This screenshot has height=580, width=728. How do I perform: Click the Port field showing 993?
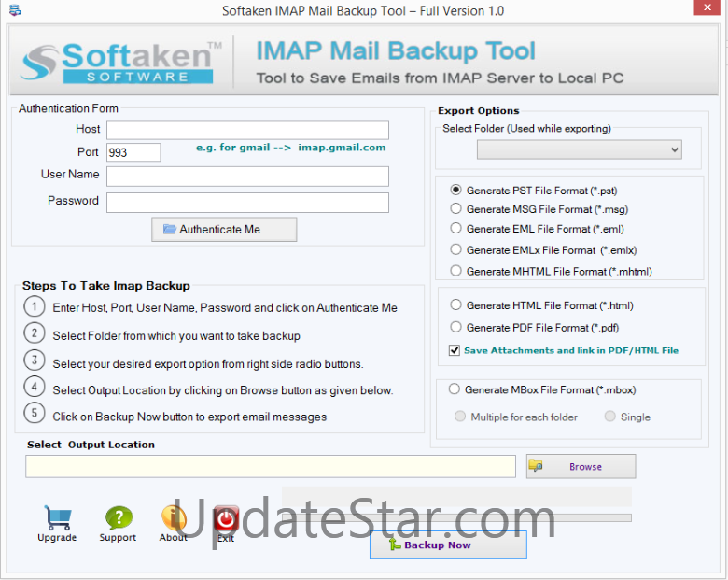[133, 152]
